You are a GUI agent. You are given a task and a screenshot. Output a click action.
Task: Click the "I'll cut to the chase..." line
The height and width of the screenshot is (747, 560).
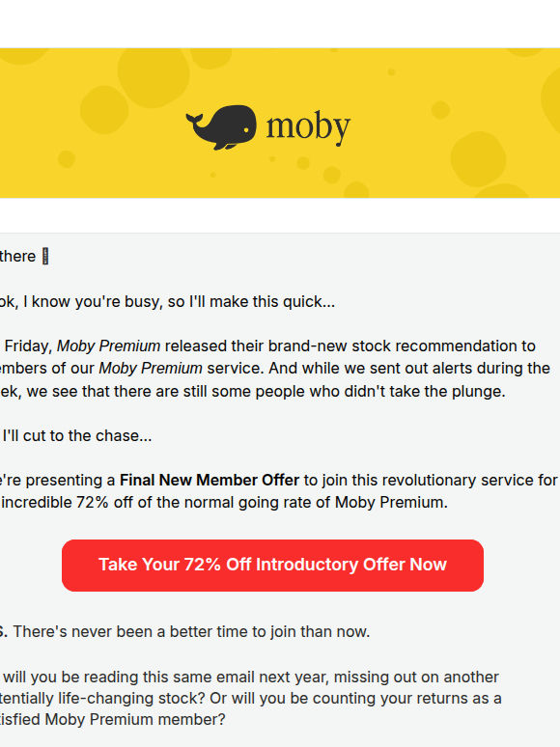pos(76,435)
